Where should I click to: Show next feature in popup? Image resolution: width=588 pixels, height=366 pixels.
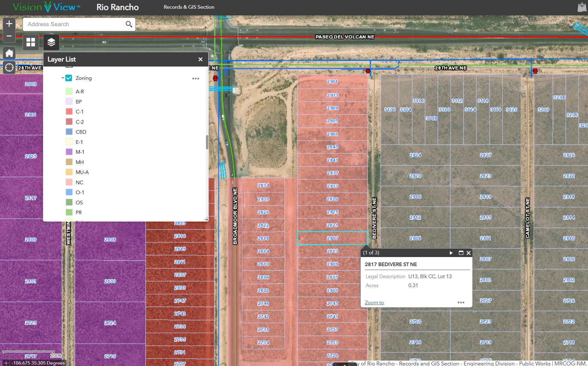[451, 253]
